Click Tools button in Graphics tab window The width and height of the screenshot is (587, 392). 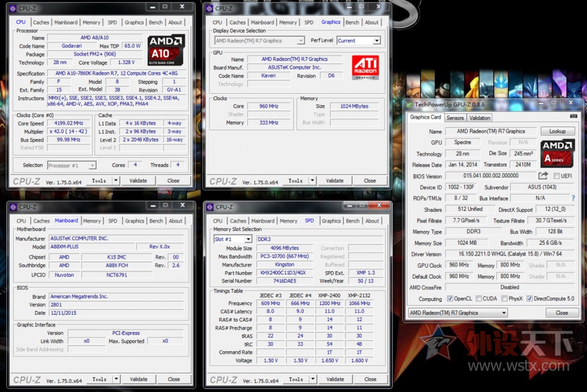pyautogui.click(x=295, y=181)
